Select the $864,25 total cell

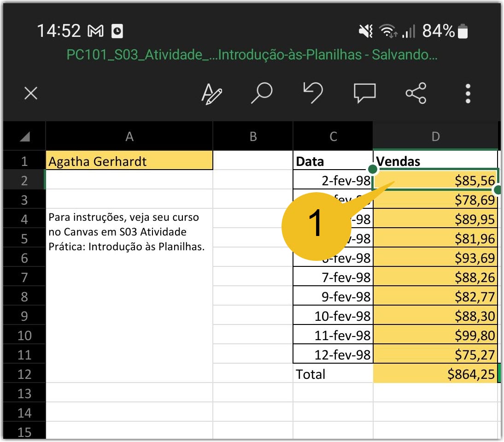click(435, 373)
